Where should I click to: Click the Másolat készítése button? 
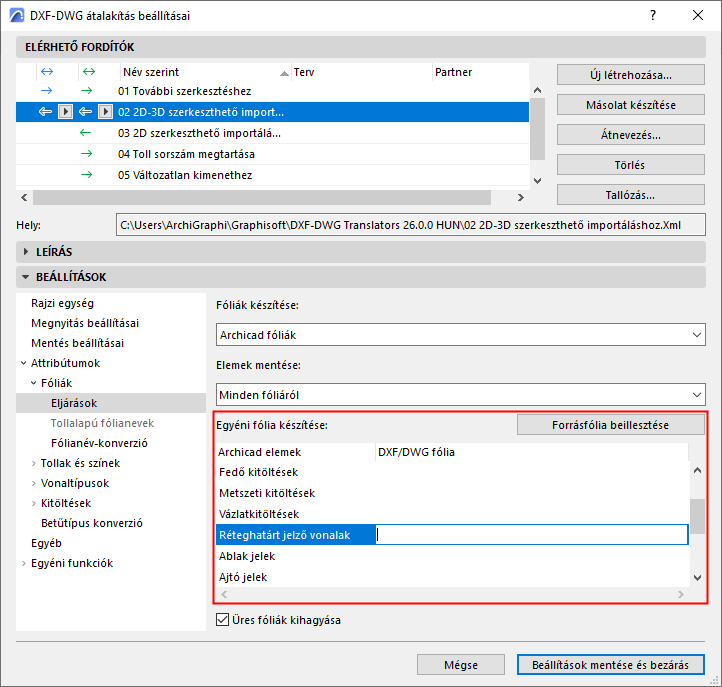[x=631, y=105]
